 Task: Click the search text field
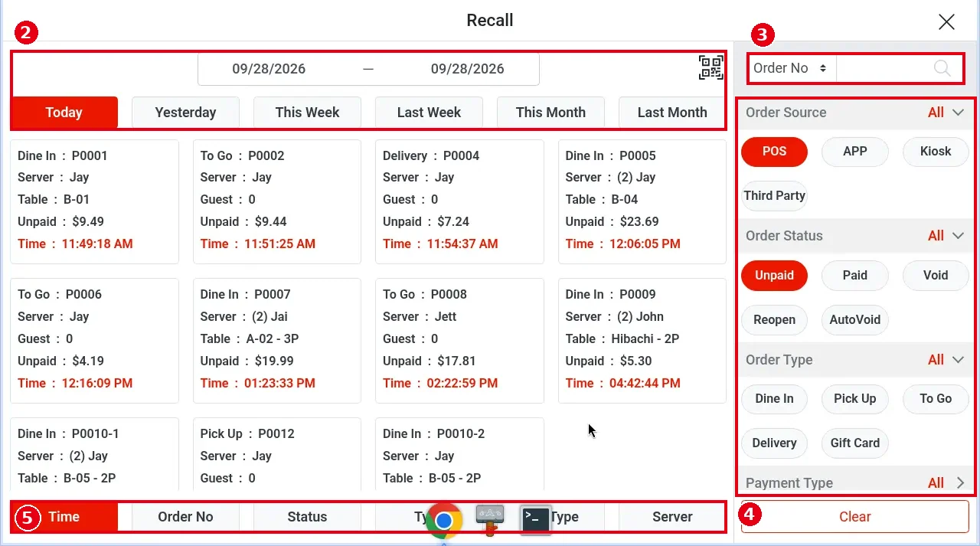coord(884,68)
